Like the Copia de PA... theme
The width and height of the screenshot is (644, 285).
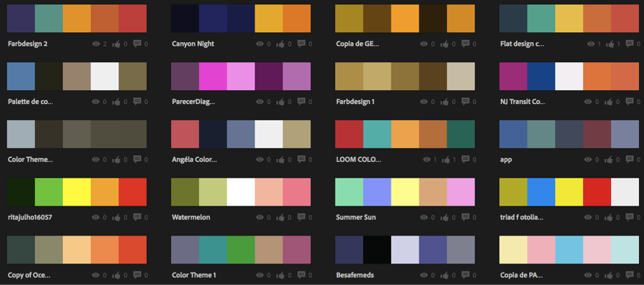[x=609, y=275]
